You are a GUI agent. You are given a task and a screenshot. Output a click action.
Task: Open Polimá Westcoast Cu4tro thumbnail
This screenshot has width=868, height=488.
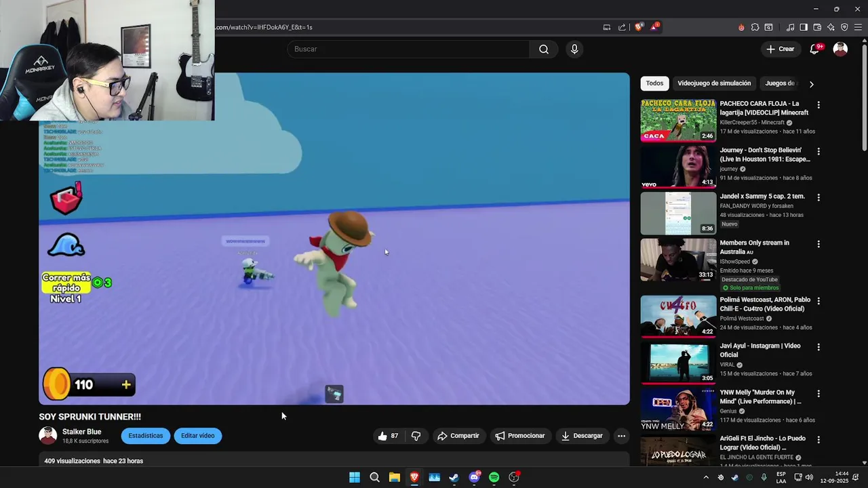click(x=678, y=316)
